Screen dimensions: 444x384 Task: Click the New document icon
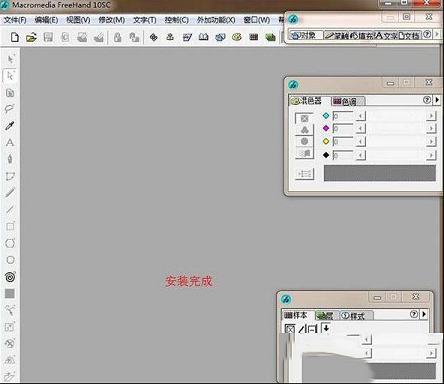[x=14, y=37]
